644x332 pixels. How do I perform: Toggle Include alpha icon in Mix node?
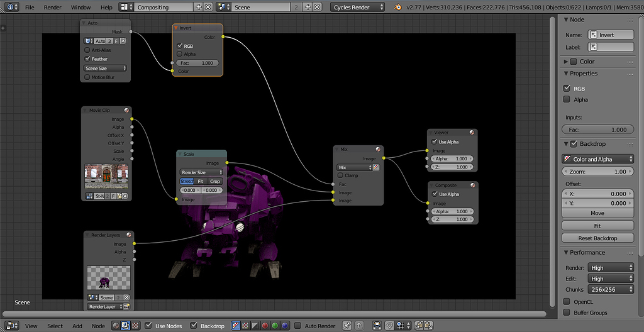[376, 167]
